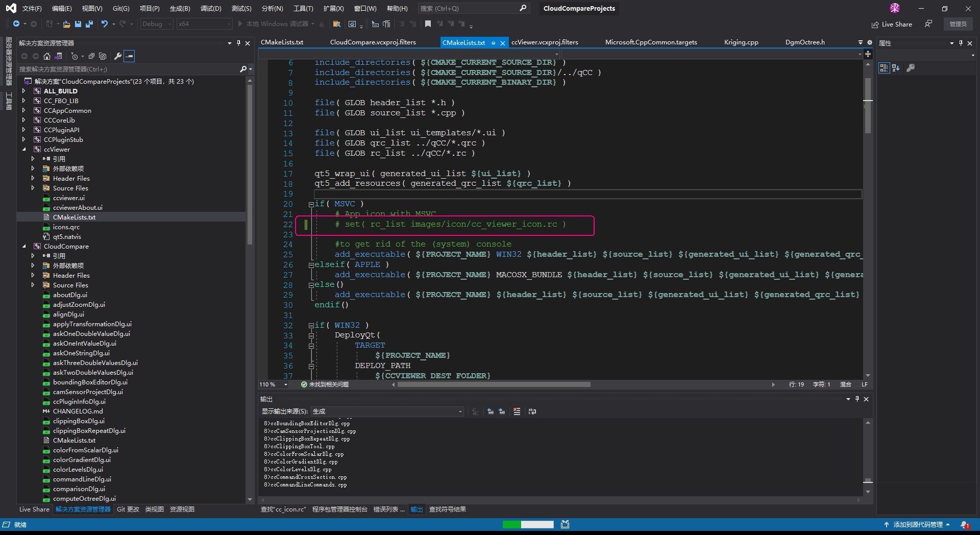The width and height of the screenshot is (980, 535).
Task: Open the output source dropdown showing 生成
Action: click(387, 411)
